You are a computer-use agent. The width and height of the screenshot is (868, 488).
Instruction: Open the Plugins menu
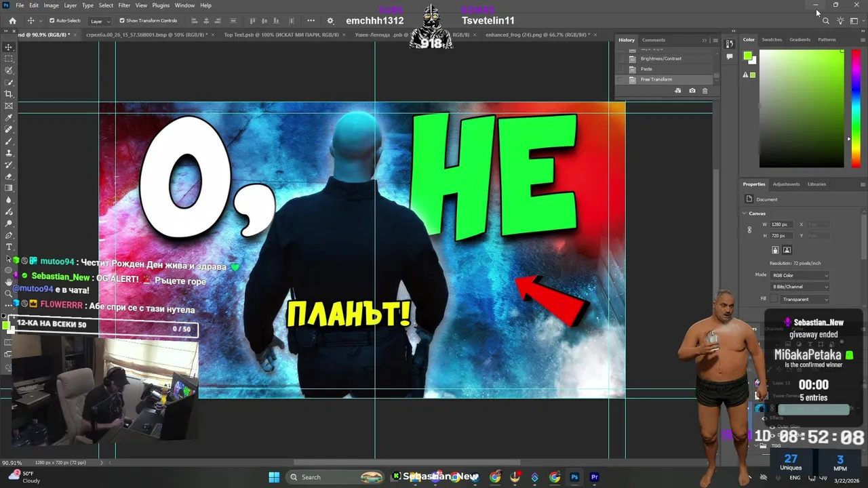pos(161,5)
